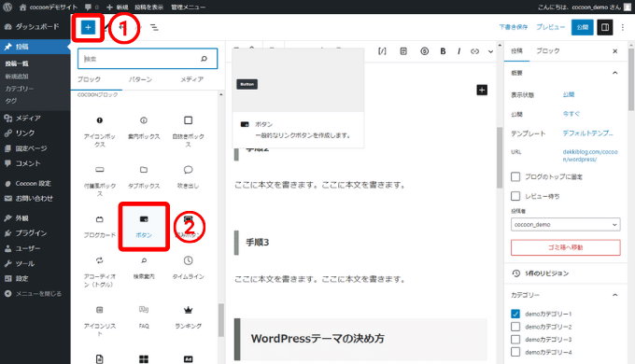Toggle italic formatting in block toolbar
The image size is (635, 364).
pyautogui.click(x=459, y=51)
